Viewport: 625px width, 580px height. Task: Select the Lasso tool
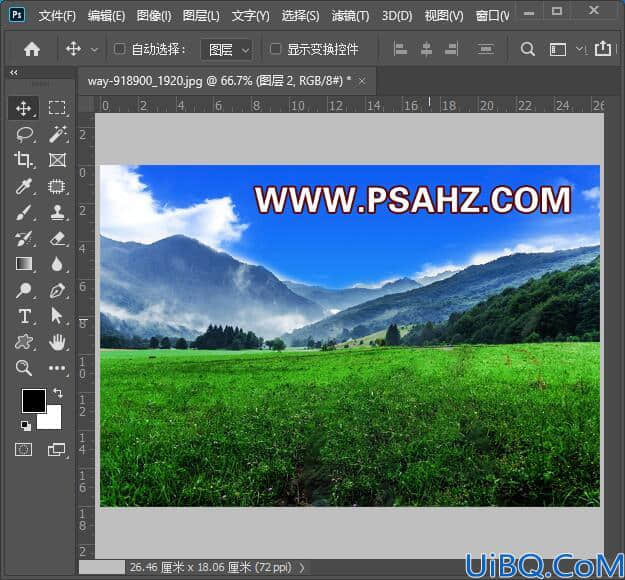(x=24, y=134)
